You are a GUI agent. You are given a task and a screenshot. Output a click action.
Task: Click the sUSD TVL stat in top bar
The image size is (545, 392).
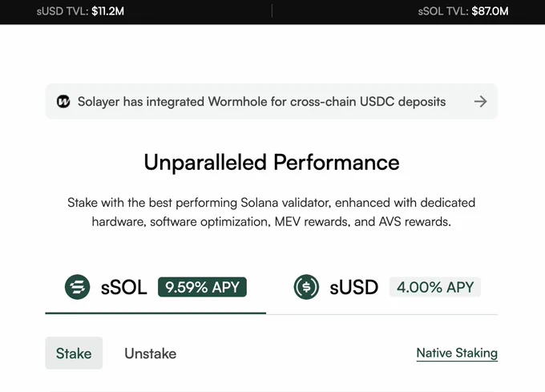pyautogui.click(x=80, y=11)
